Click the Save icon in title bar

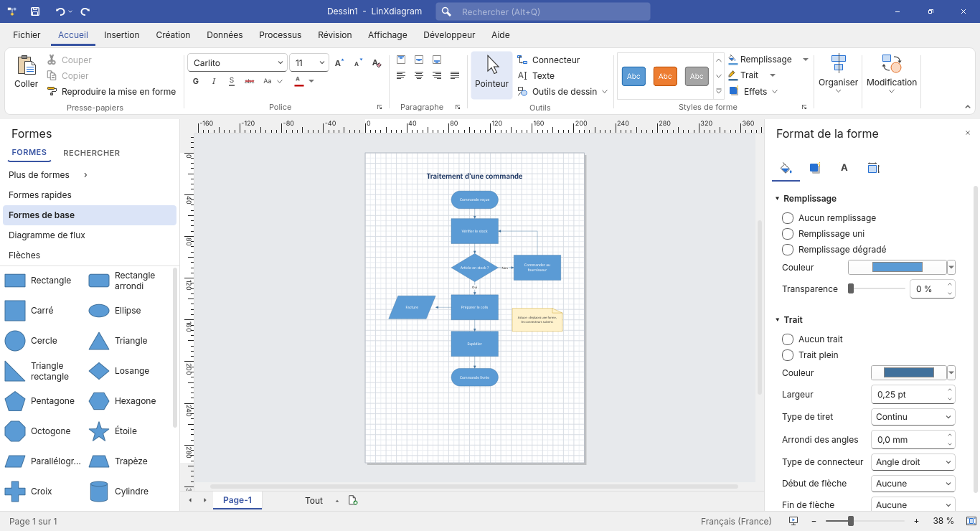[x=35, y=11]
